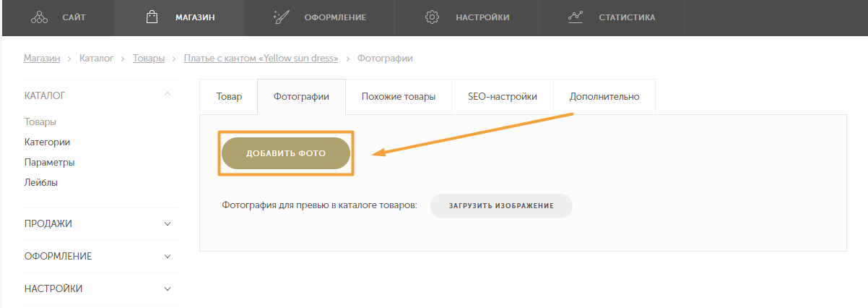This screenshot has width=868, height=308.
Task: Open the SEO-настройки tab
Action: [503, 97]
